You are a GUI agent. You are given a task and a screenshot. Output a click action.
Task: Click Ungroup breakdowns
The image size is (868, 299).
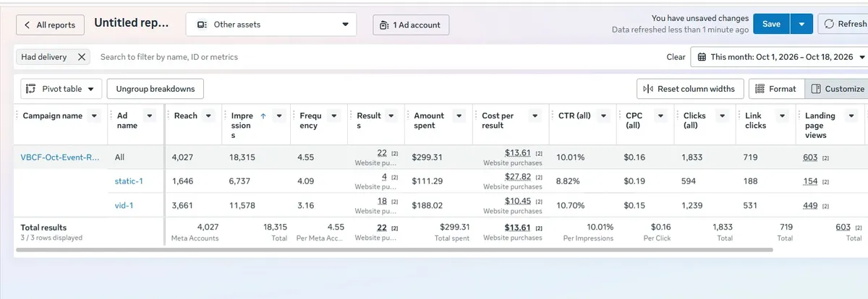pyautogui.click(x=156, y=89)
